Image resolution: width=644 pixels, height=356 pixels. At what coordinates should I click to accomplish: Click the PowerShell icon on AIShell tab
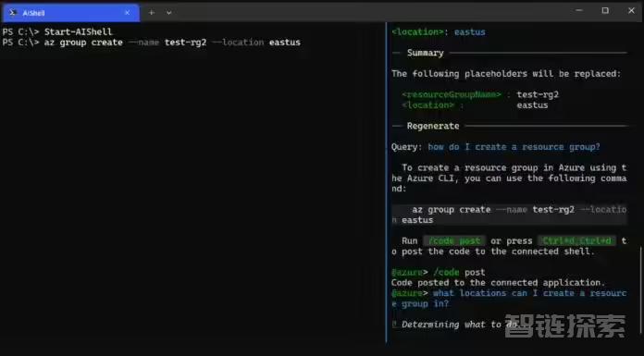click(x=13, y=13)
